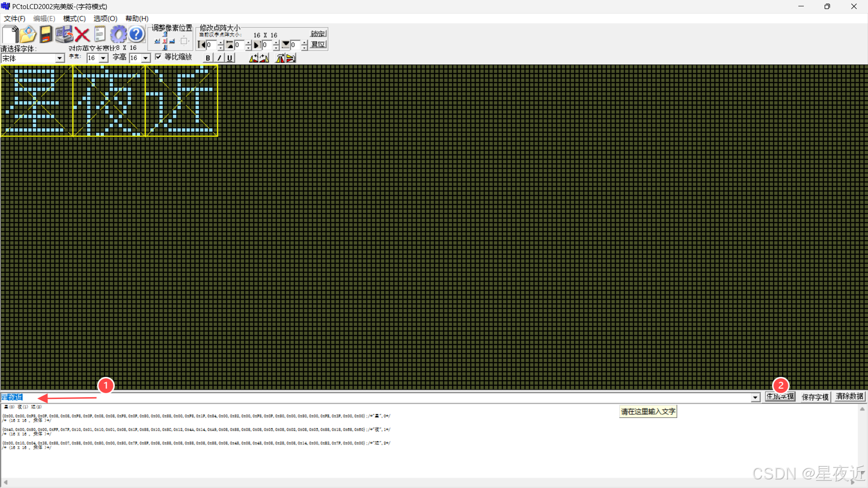Expand the 宋体 font dropdown

[60, 58]
